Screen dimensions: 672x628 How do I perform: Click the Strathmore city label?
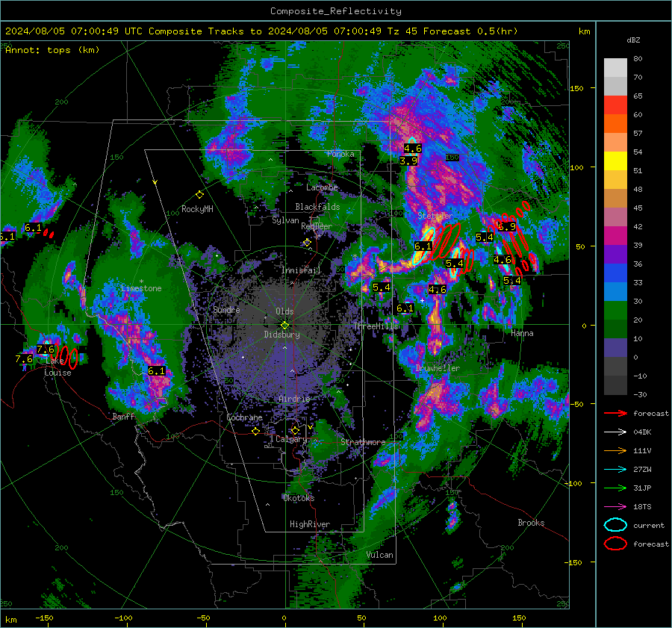[x=363, y=441]
